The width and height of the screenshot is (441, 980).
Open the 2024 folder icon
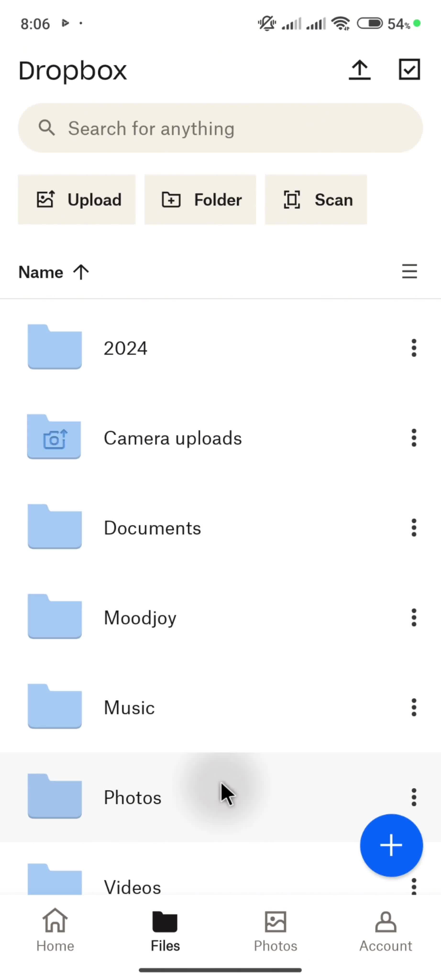[55, 347]
